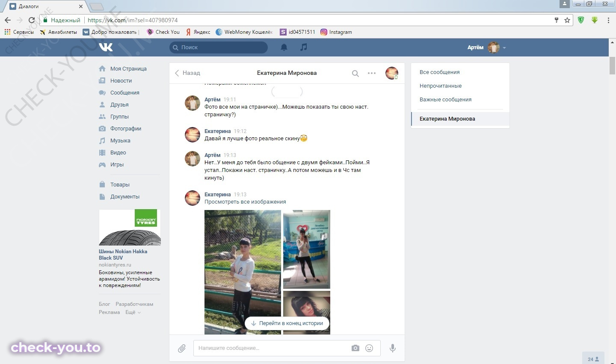Open Группы in sidebar
616x364 pixels.
pyautogui.click(x=119, y=117)
